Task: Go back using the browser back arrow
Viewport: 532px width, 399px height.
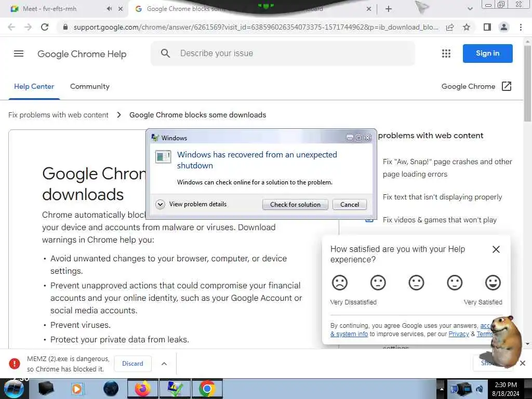Action: (x=11, y=27)
